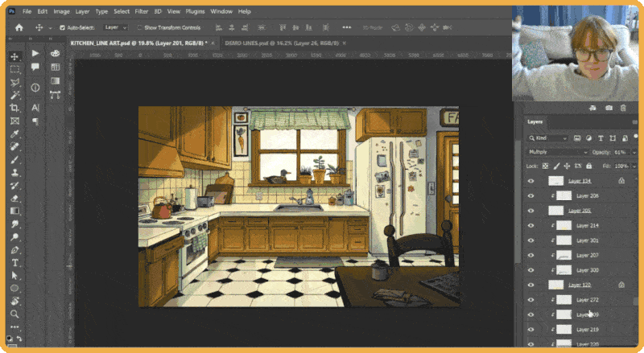Go to the Home screen icon

click(19, 27)
